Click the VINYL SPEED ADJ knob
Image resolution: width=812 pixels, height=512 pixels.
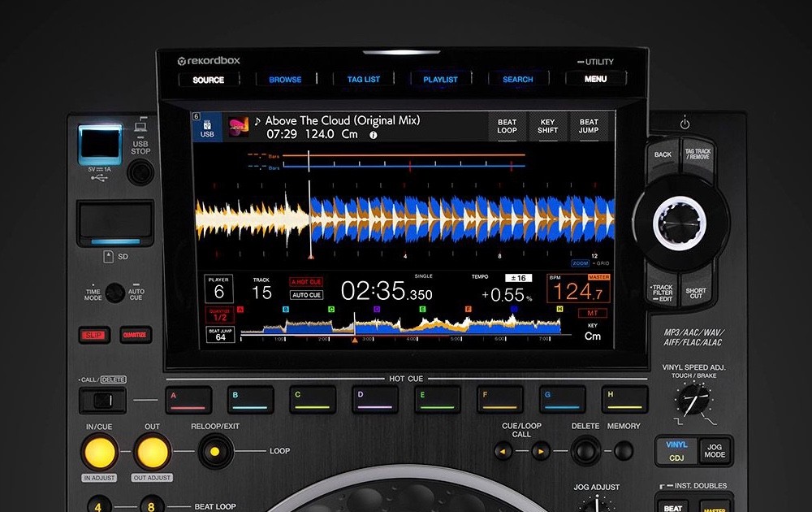pos(693,399)
